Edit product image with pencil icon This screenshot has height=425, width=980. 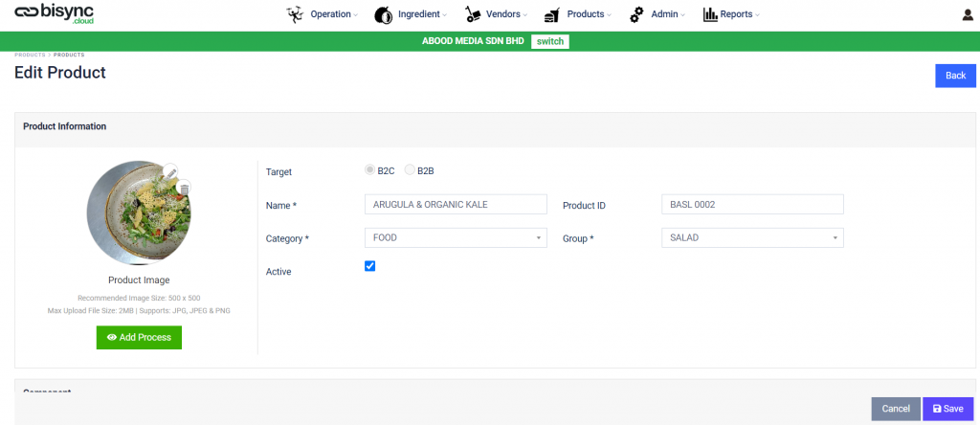coord(170,171)
